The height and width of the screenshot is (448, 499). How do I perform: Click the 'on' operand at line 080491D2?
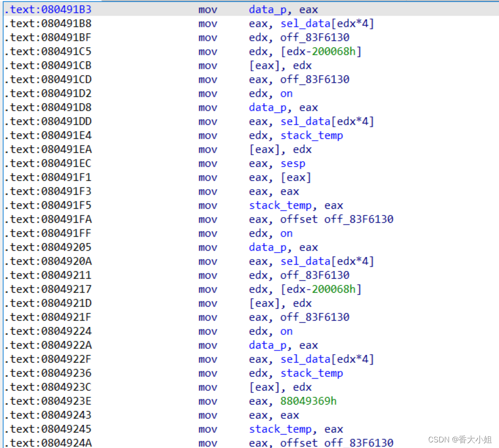coord(287,94)
